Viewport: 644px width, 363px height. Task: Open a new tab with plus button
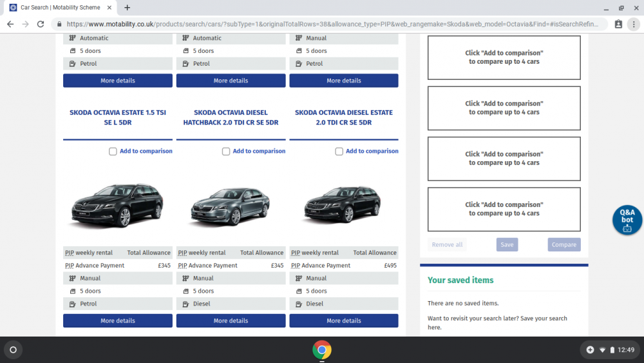128,7
